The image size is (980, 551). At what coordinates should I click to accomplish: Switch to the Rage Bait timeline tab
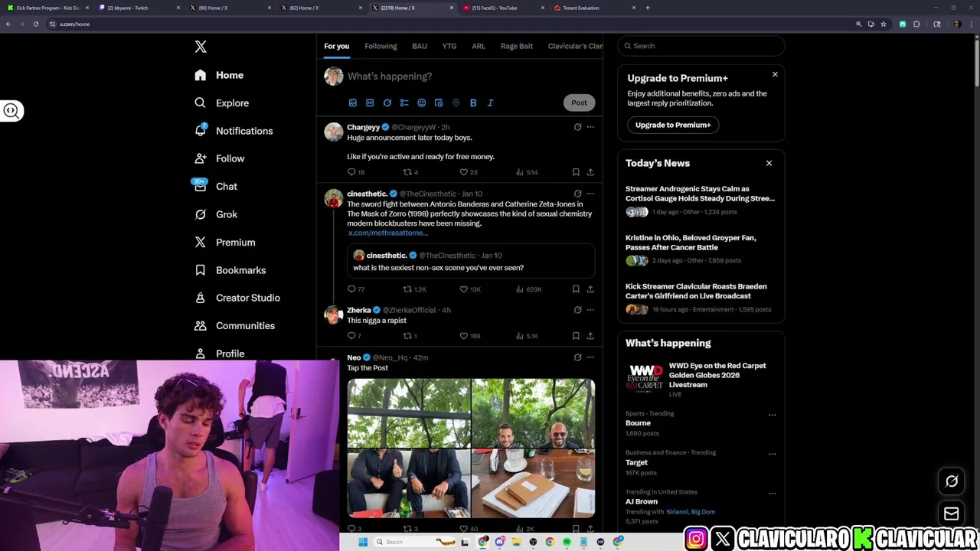point(517,46)
